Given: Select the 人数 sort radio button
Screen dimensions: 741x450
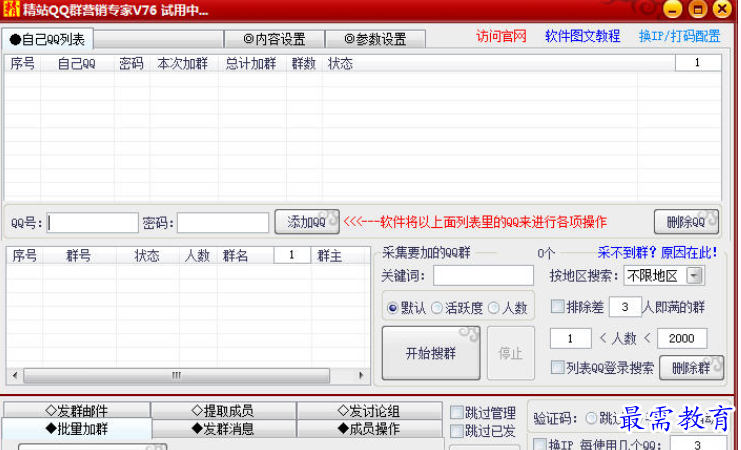Looking at the screenshot, I should [494, 308].
